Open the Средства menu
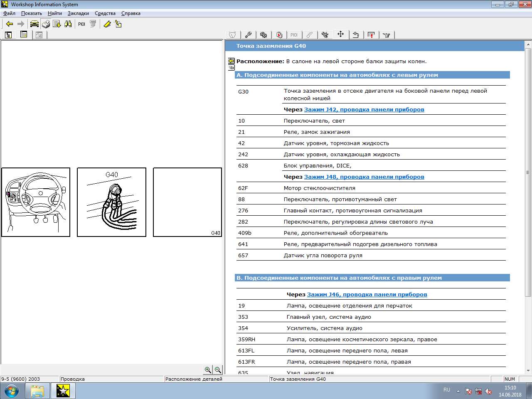 coord(105,13)
